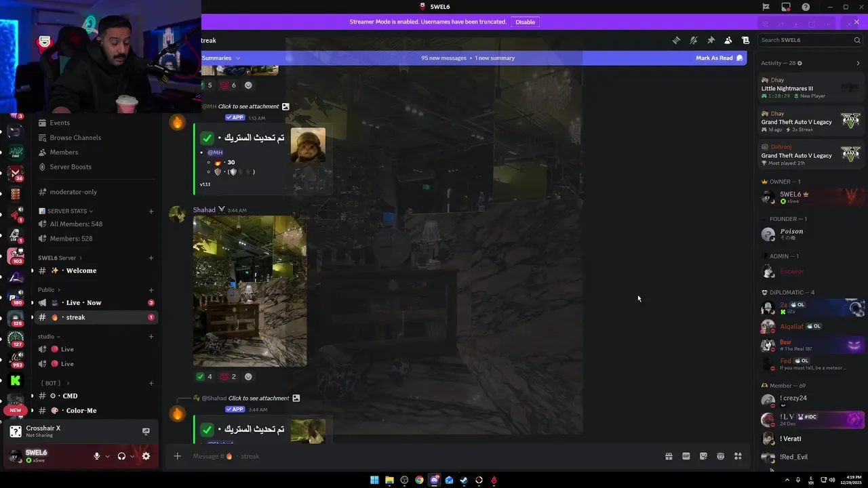Viewport: 868px width, 488px height.
Task: Open Discord help question mark icon
Action: [806, 7]
